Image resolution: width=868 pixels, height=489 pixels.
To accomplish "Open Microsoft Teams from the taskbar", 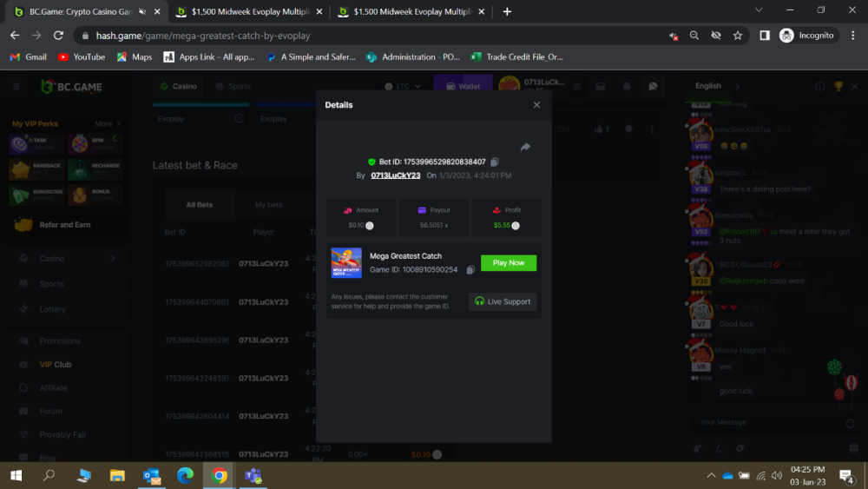I will coord(253,475).
